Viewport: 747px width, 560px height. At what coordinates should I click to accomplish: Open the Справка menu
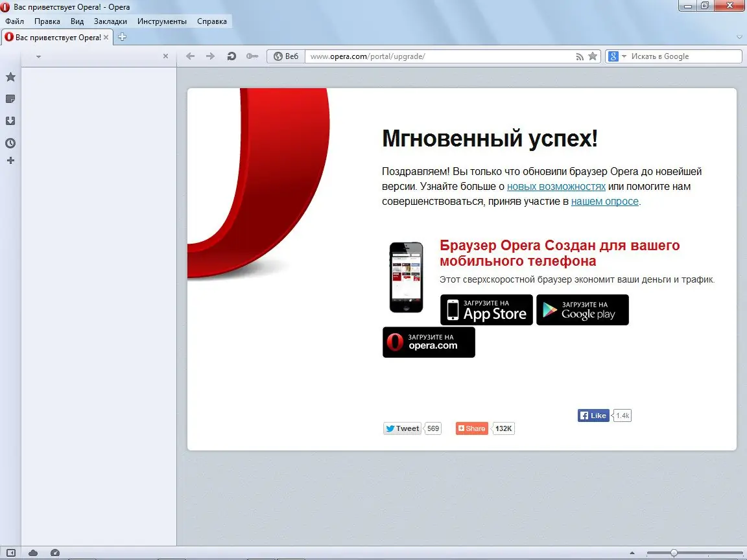click(212, 21)
